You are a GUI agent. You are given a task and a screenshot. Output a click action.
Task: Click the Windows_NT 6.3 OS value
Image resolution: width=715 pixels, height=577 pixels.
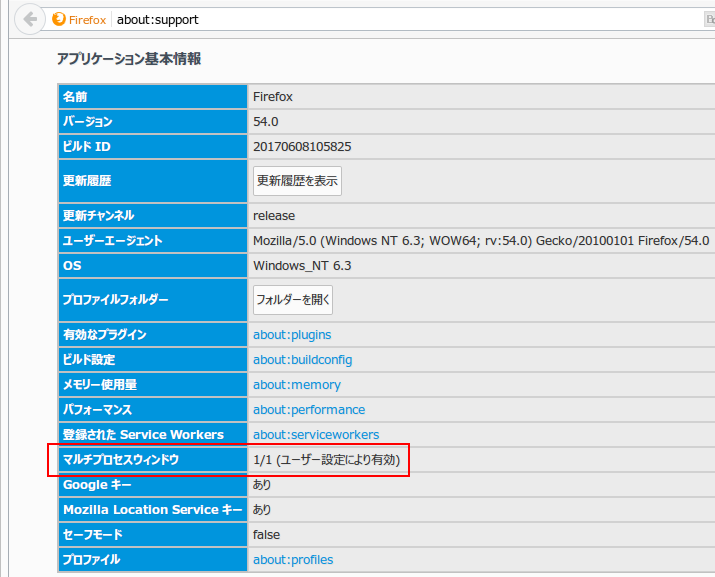302,265
